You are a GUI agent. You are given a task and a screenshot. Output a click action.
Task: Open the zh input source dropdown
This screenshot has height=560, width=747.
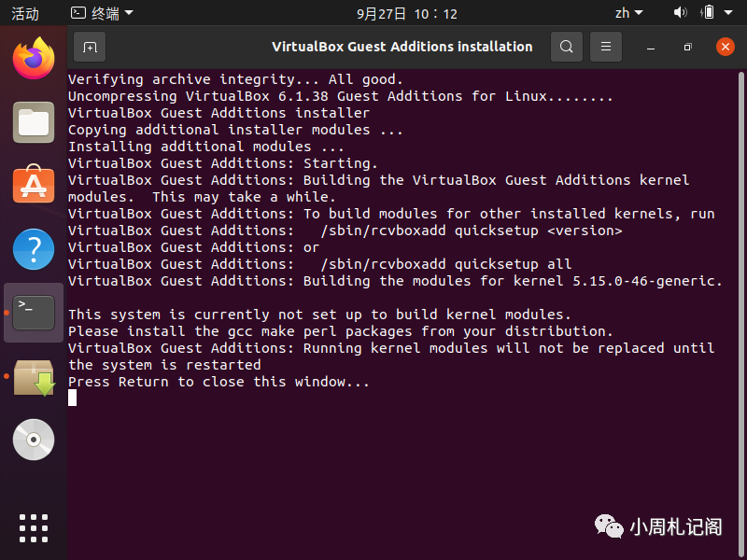[628, 13]
